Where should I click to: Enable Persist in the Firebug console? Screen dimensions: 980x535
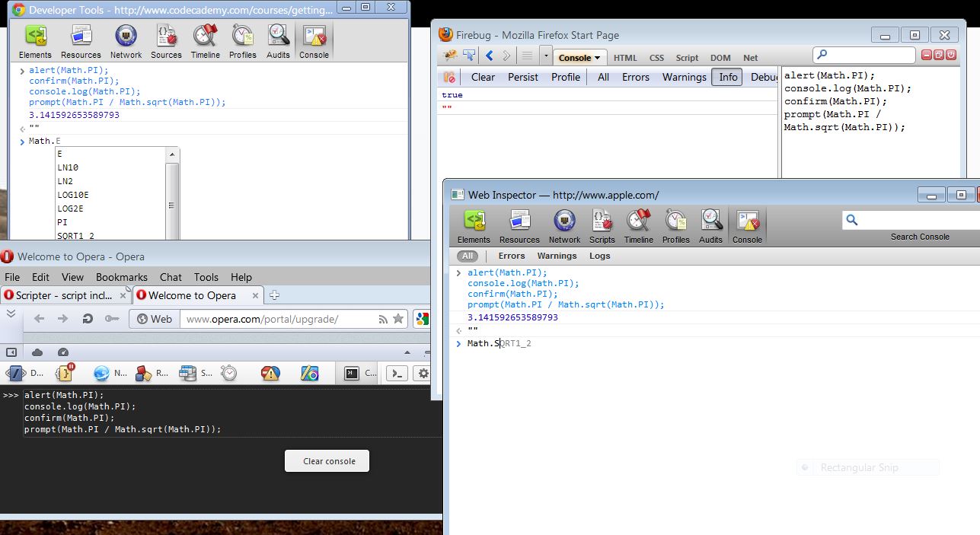[522, 77]
